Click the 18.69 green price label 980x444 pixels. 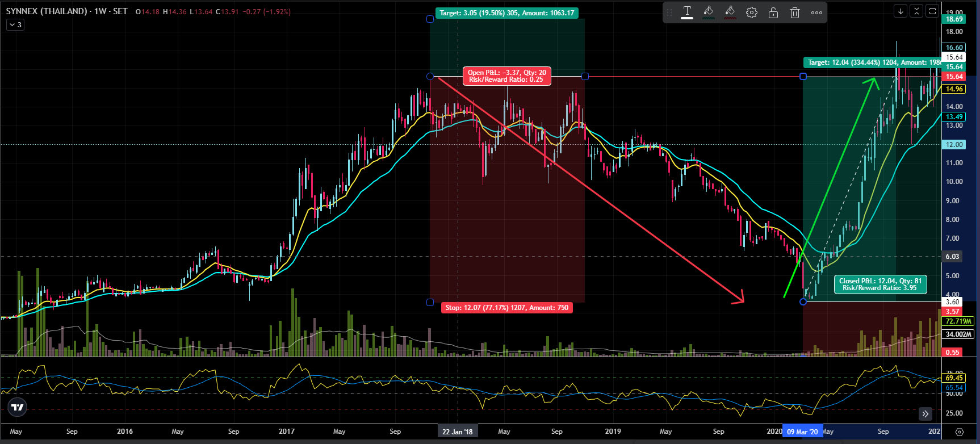954,19
